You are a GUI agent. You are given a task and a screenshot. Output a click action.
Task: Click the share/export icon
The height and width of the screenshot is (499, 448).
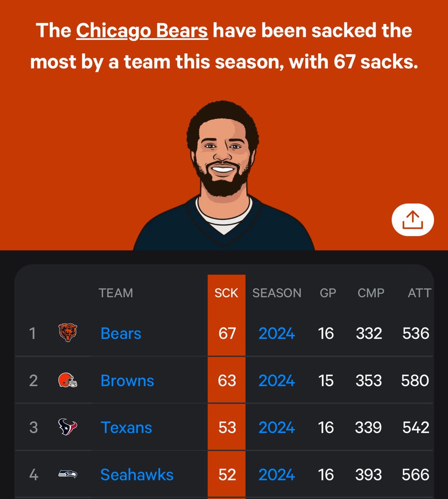tap(413, 219)
